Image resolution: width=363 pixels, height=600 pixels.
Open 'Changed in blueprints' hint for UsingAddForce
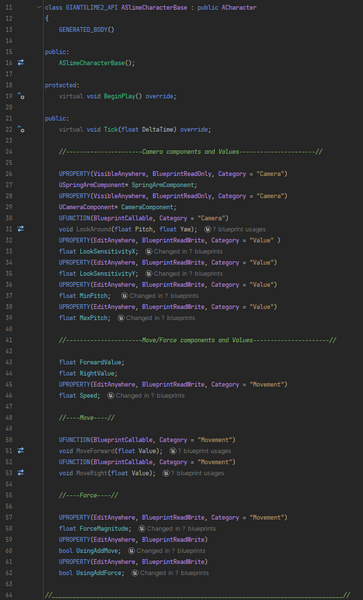tap(170, 573)
